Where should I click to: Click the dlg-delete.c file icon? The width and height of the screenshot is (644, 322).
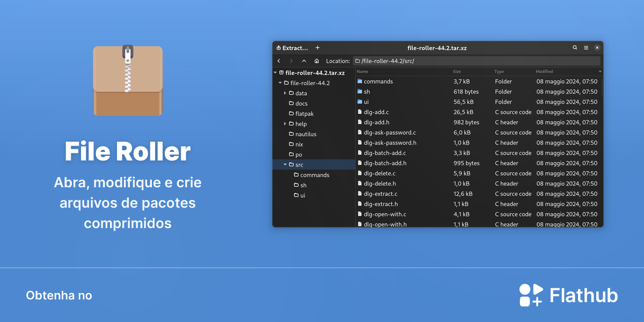(x=360, y=173)
